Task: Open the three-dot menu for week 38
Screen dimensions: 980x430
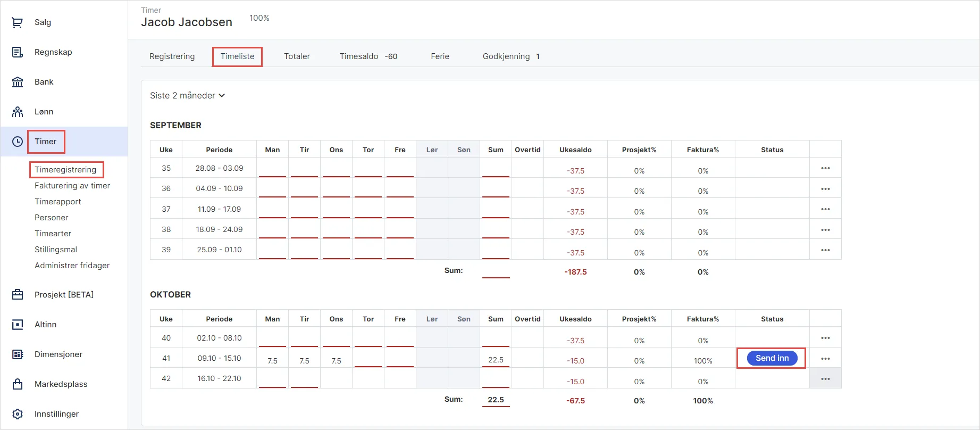Action: tap(825, 230)
